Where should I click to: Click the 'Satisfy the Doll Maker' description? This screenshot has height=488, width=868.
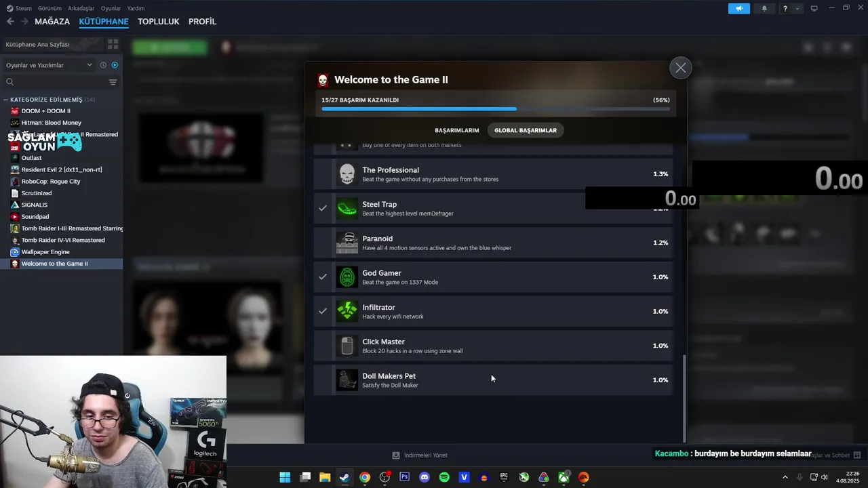pos(390,386)
